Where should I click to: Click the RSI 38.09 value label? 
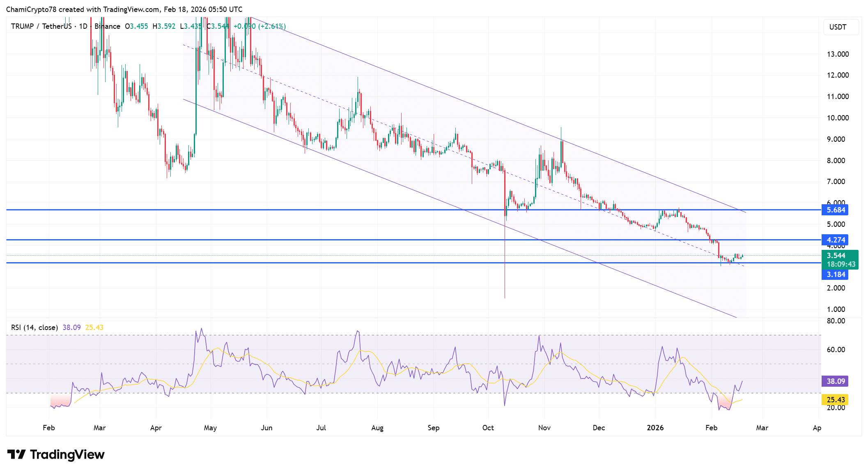tap(835, 381)
